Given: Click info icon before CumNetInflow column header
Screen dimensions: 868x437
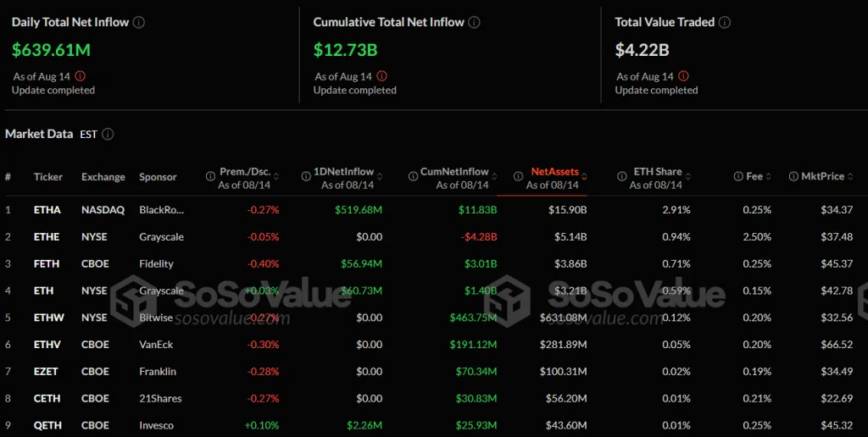Looking at the screenshot, I should pyautogui.click(x=413, y=176).
